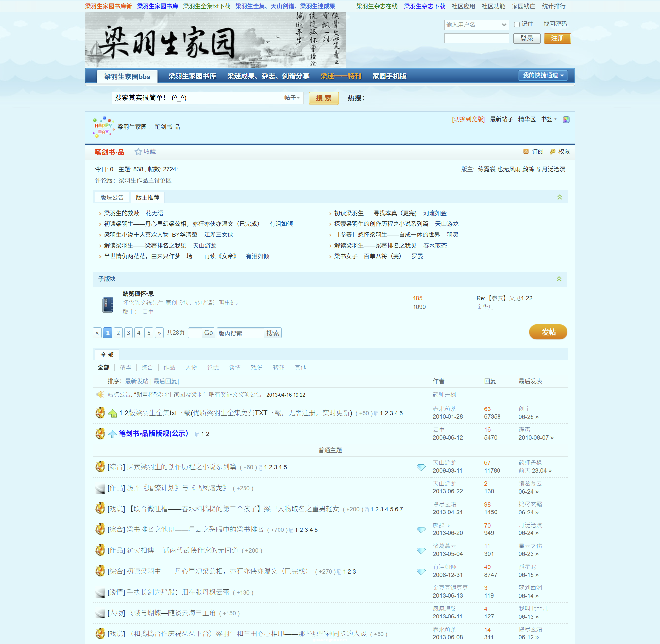The width and height of the screenshot is (660, 644).
Task: Open the 切换到宽版 wide layout link
Action: coord(468,119)
